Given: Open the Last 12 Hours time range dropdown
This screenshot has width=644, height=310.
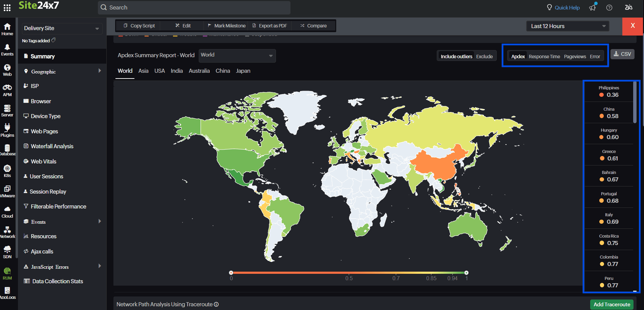Looking at the screenshot, I should tap(567, 26).
